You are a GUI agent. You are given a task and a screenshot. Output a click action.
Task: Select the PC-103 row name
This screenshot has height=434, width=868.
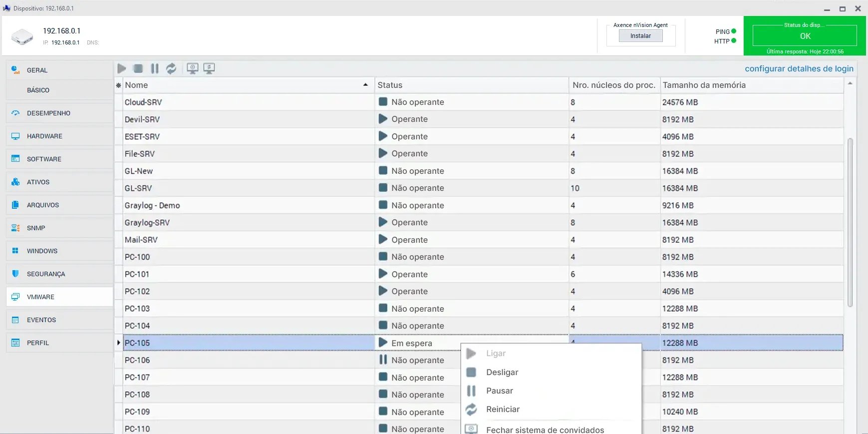click(137, 309)
